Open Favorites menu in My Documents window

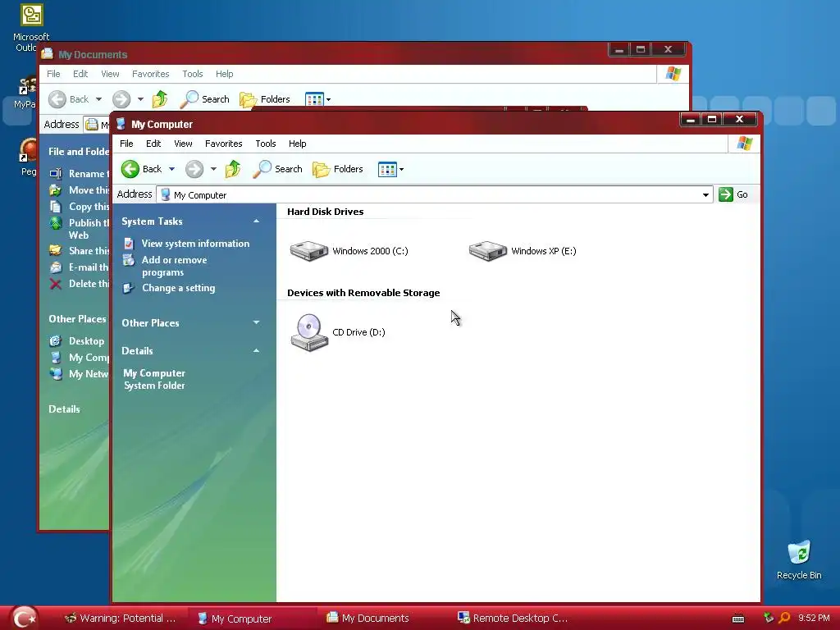[151, 74]
